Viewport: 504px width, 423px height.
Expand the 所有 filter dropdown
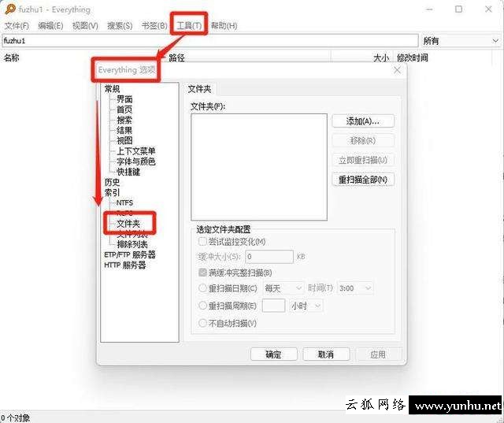(x=461, y=41)
